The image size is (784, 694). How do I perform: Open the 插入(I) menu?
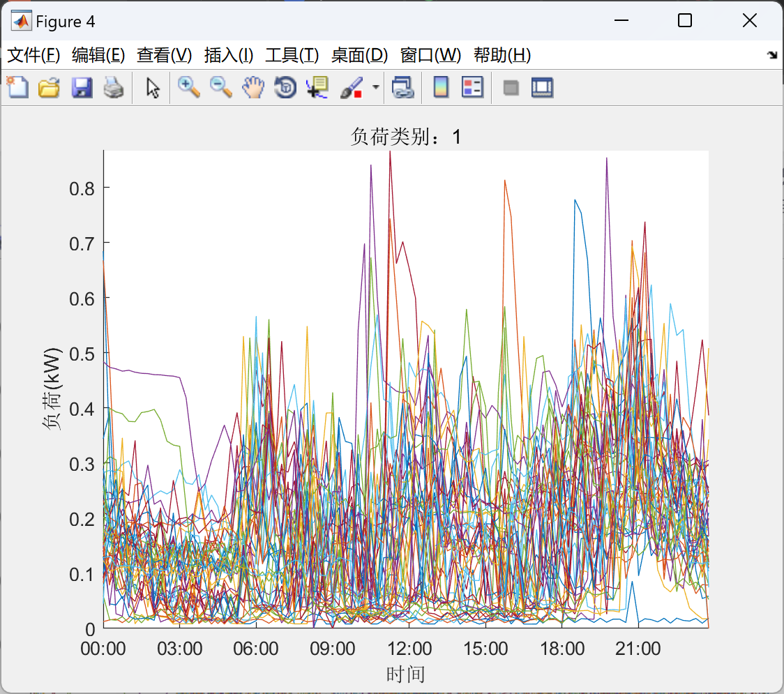[x=229, y=55]
